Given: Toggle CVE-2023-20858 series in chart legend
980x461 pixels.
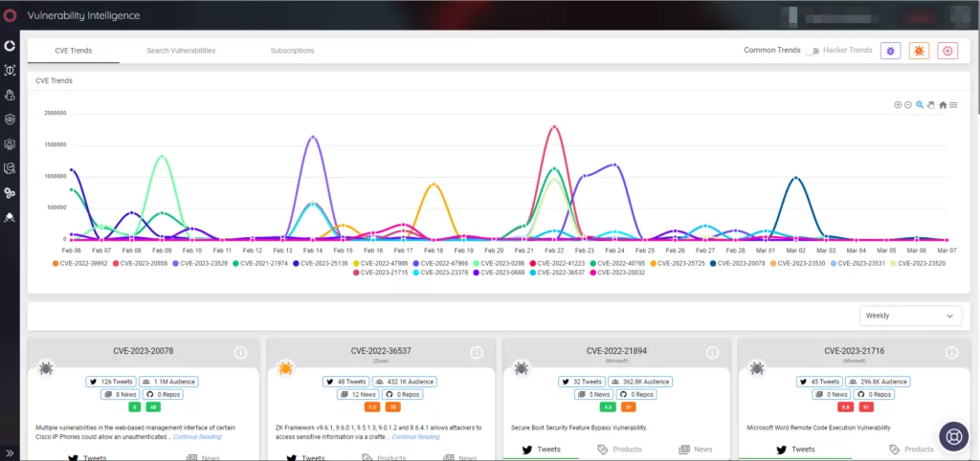Looking at the screenshot, I should tap(141, 263).
